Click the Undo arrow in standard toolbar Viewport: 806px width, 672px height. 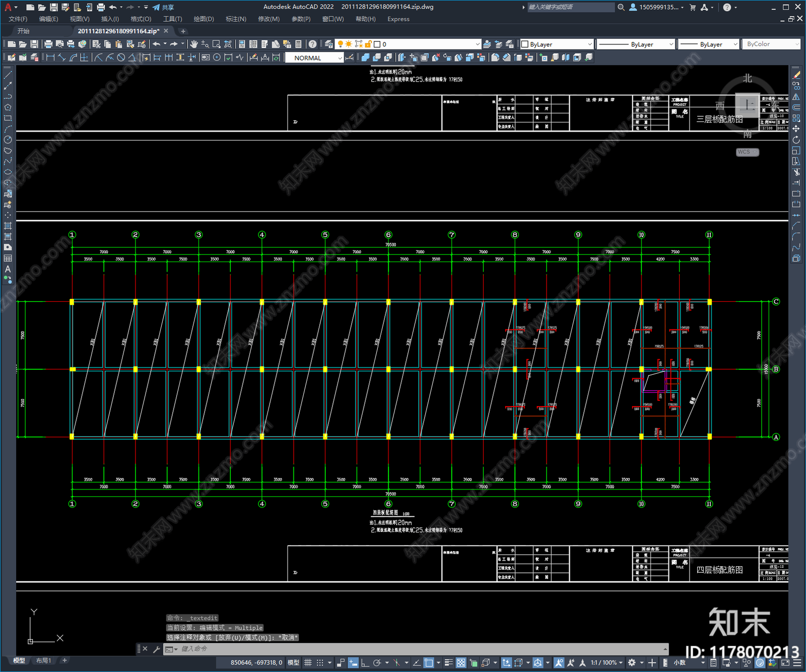pyautogui.click(x=157, y=44)
